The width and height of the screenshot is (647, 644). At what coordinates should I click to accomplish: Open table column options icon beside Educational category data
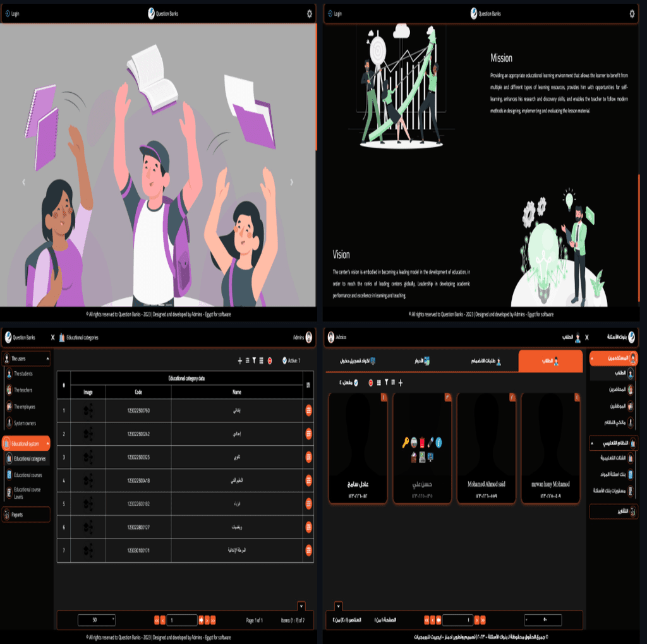click(x=308, y=385)
